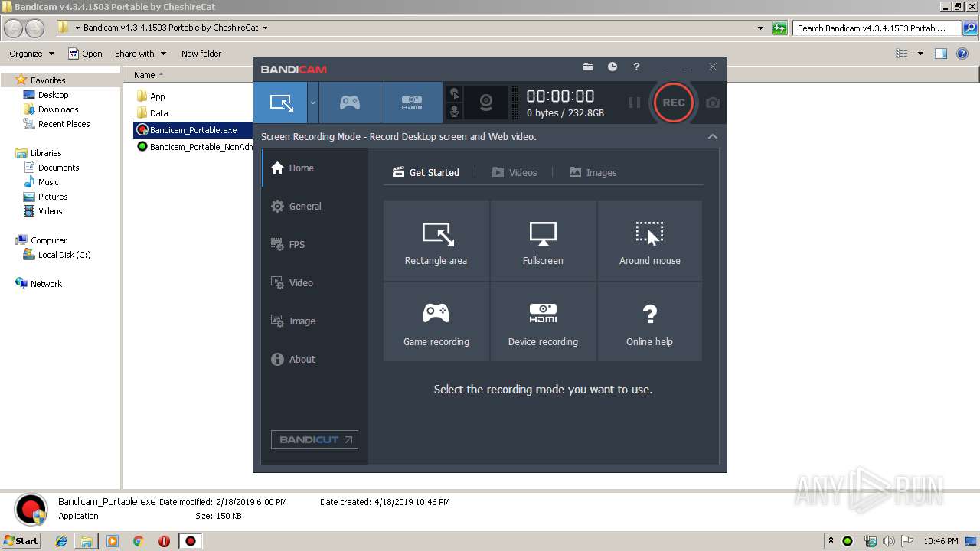Open Bandicam output folder icon
This screenshot has width=980, height=551.
click(588, 67)
